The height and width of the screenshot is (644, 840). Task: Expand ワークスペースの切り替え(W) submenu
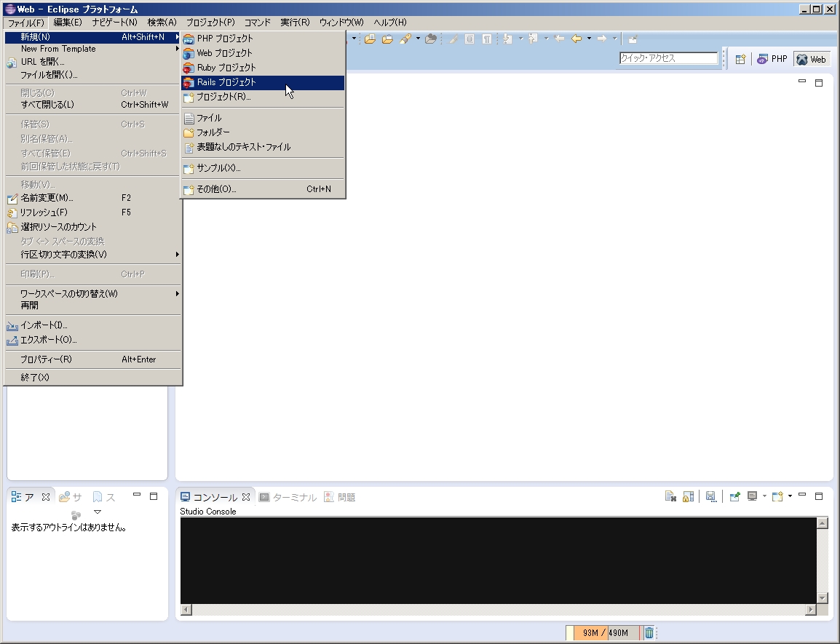(x=93, y=293)
